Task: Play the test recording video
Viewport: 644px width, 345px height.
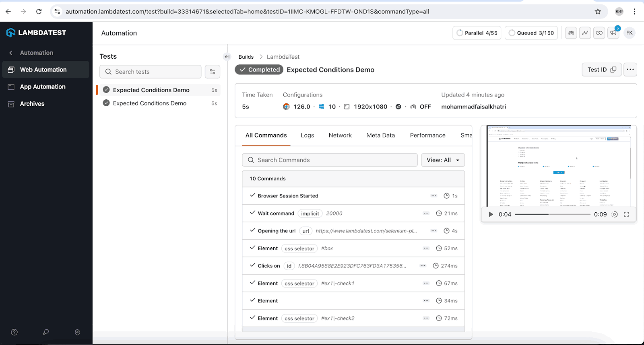Action: [x=491, y=214]
